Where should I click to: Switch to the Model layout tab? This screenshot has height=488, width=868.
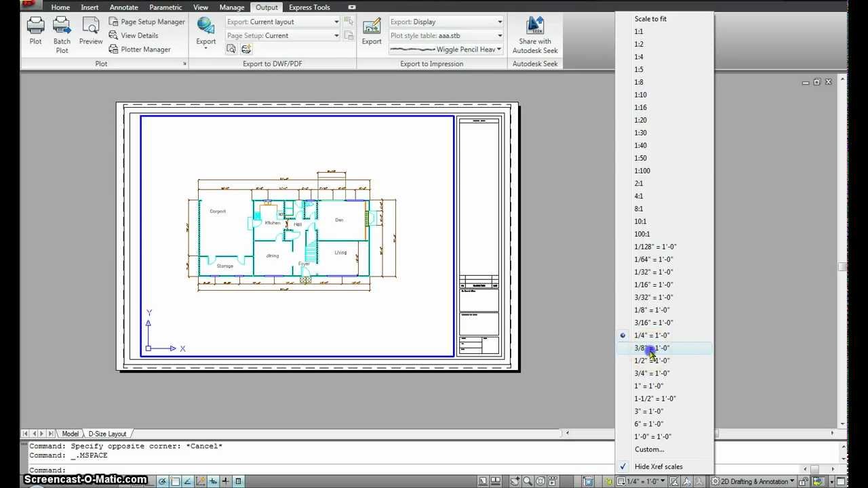pyautogui.click(x=70, y=434)
